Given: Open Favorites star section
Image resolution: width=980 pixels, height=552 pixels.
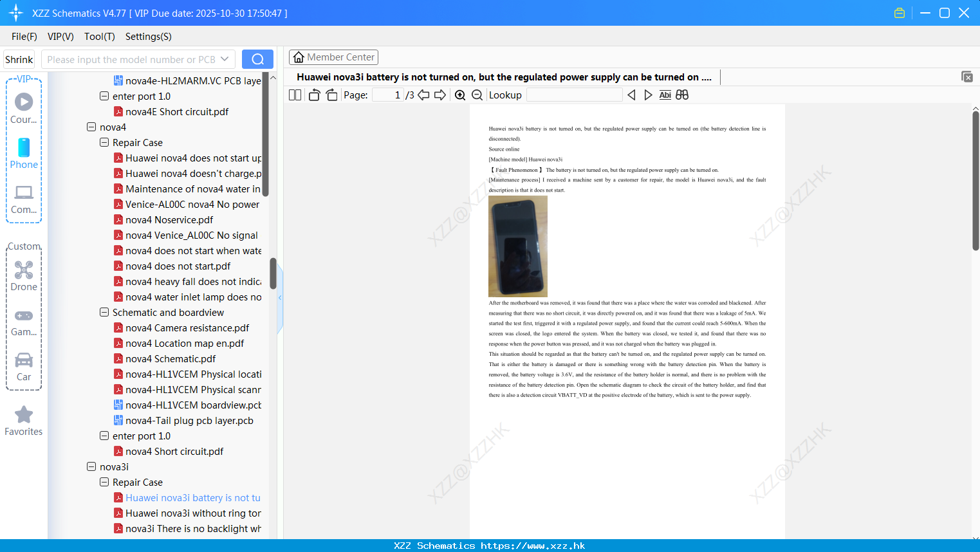Looking at the screenshot, I should point(24,421).
